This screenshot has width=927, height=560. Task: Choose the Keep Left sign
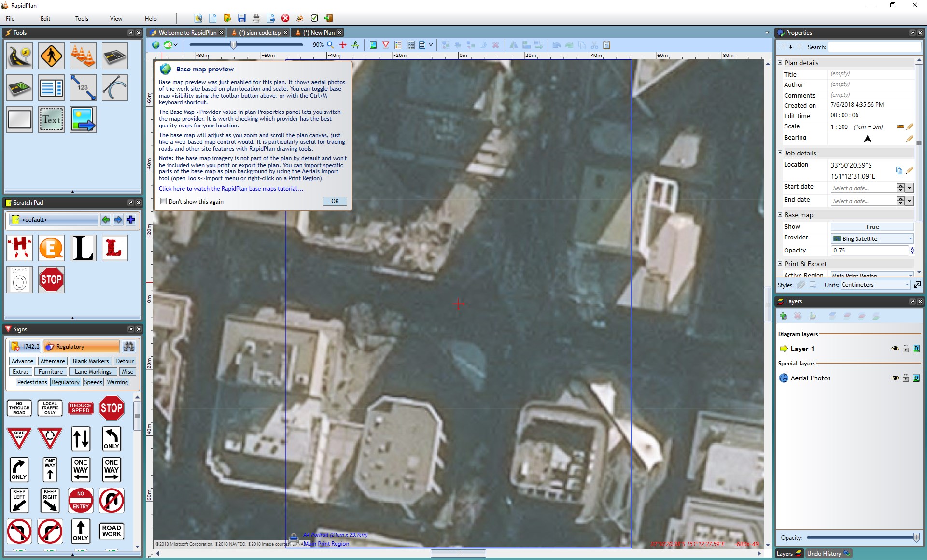coord(19,500)
